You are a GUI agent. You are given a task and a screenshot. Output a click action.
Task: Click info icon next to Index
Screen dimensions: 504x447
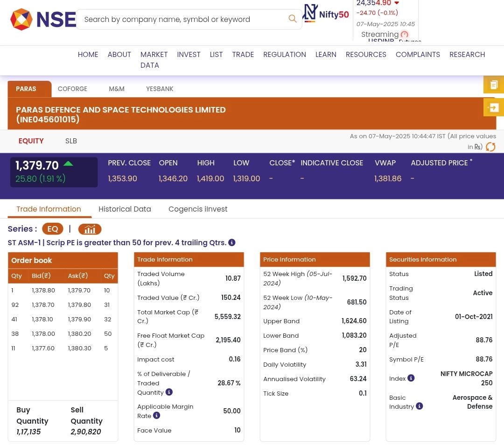pyautogui.click(x=411, y=378)
